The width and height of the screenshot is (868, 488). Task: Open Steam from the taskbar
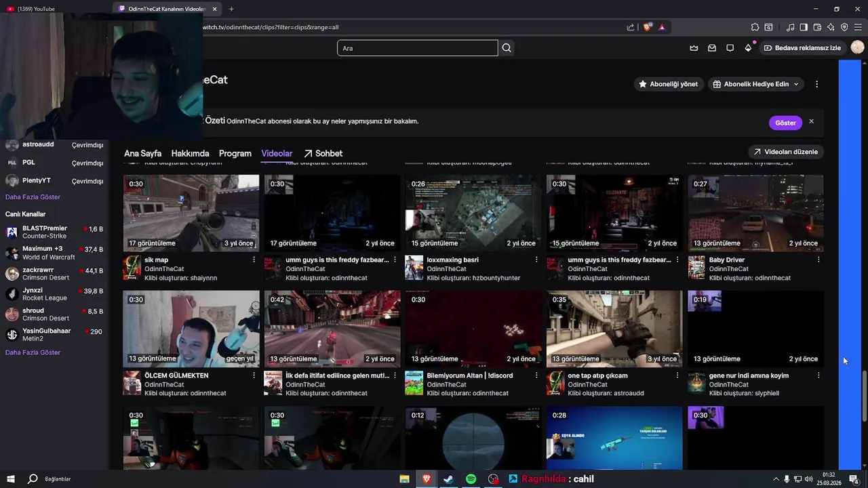point(448,479)
